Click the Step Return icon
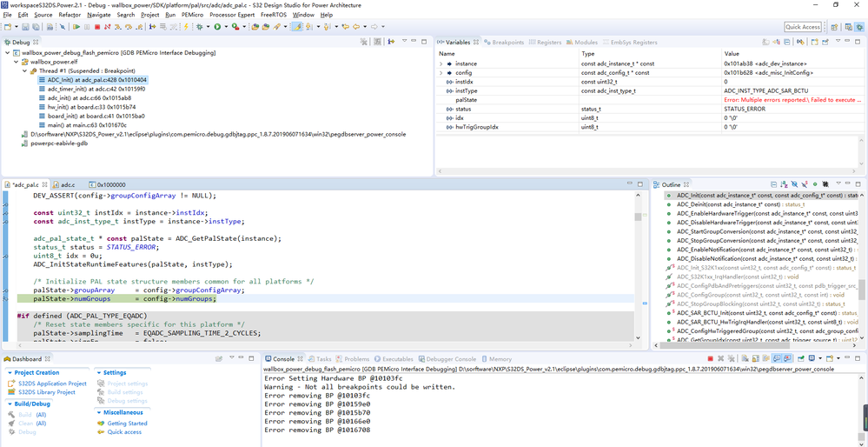This screenshot has width=868, height=447. click(x=139, y=27)
